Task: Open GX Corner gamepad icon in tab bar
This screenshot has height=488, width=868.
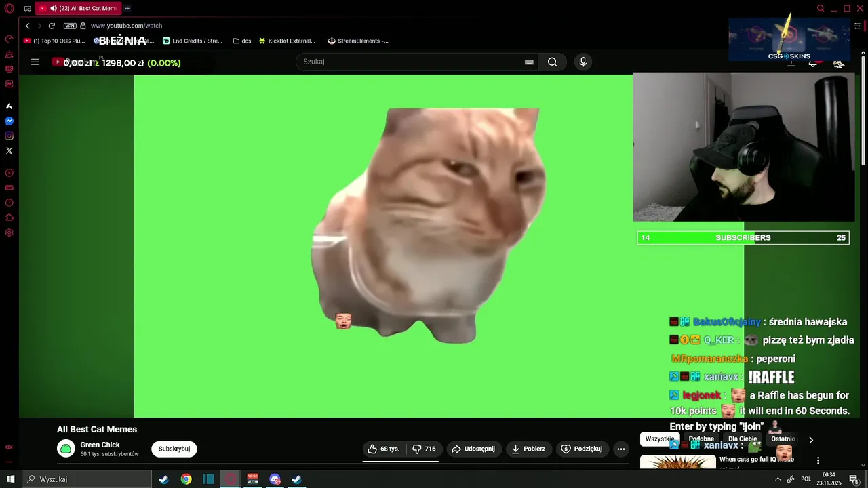Action: tap(27, 9)
